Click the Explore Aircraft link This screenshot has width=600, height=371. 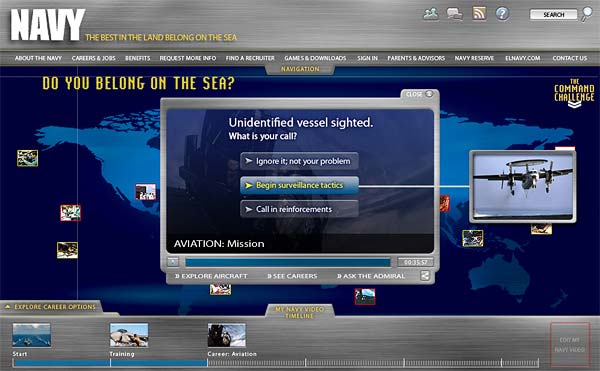[211, 276]
